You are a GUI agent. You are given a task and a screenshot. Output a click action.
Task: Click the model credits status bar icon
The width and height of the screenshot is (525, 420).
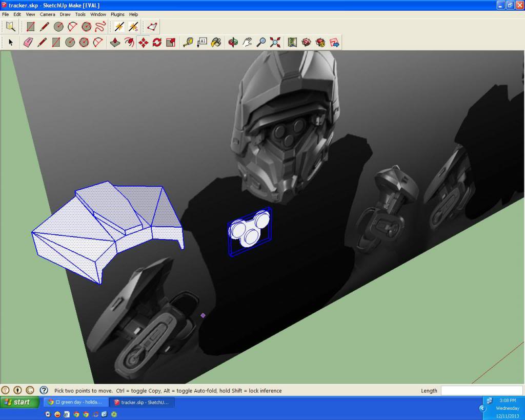17,390
